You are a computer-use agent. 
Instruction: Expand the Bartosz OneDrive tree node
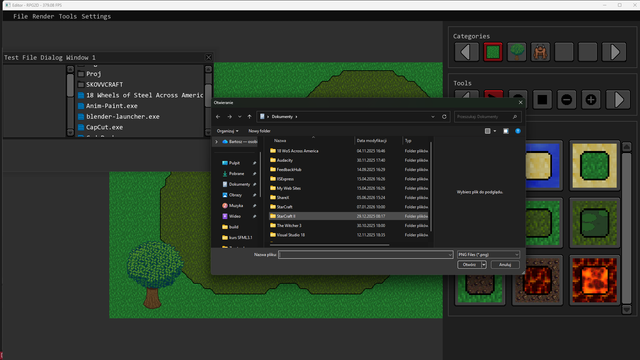click(216, 142)
